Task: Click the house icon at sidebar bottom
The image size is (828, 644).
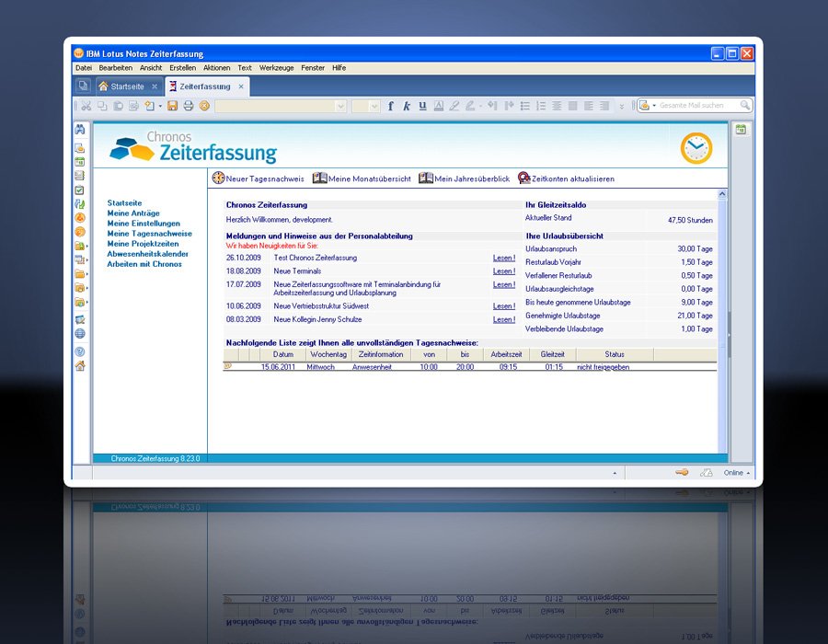Action: click(80, 366)
